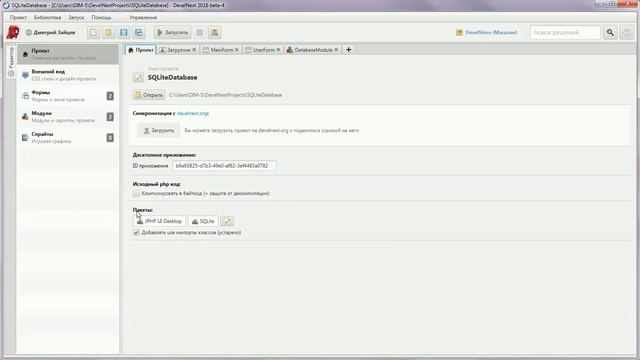Toggle the add use imports checkbox
Screen dimensions: 640x360
coord(136,233)
